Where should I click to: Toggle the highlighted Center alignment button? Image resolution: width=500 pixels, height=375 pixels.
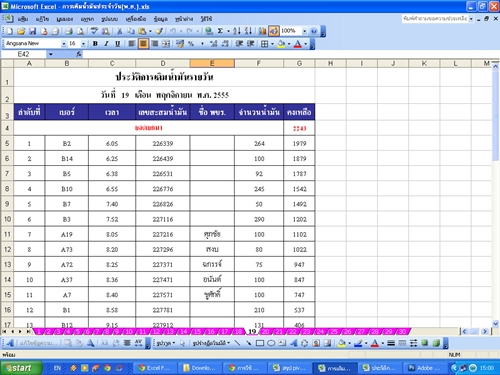[143, 44]
